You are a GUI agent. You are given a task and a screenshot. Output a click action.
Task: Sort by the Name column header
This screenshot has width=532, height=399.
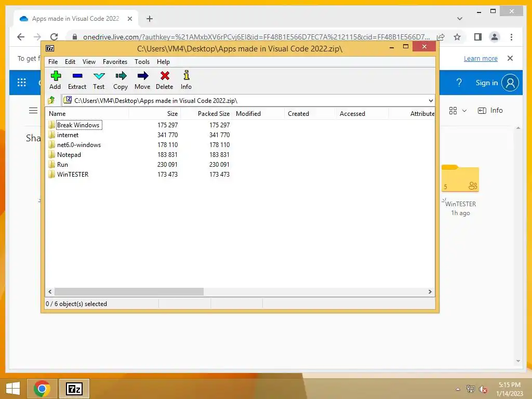tap(87, 114)
